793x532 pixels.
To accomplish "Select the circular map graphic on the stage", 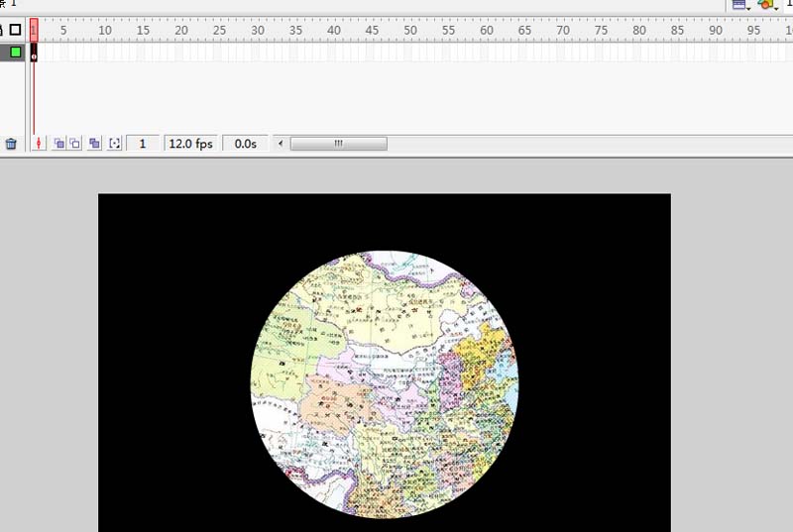I will (x=385, y=384).
